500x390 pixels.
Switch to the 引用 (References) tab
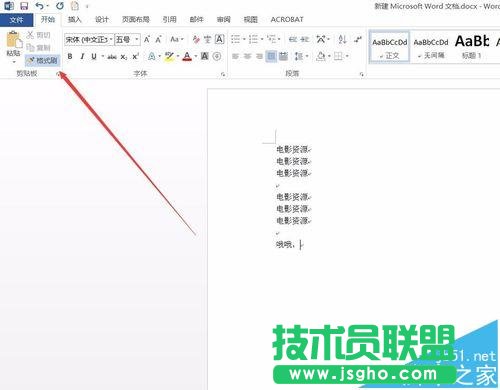pos(169,19)
